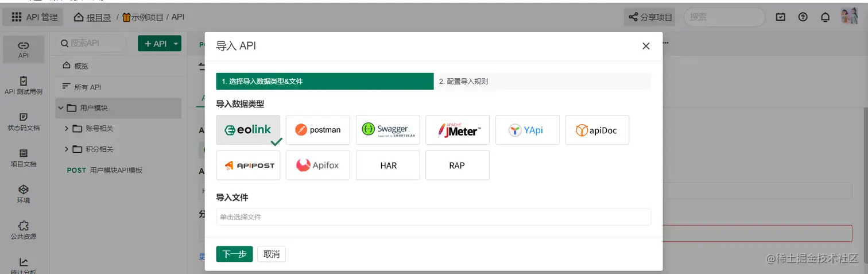
Task: Open 状态码文档 in the sidebar
Action: [24, 122]
